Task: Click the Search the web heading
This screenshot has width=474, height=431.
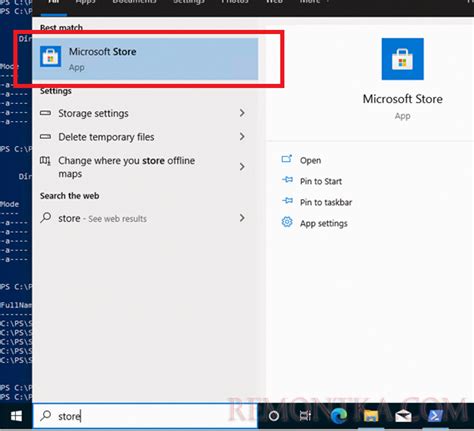Action: [69, 196]
